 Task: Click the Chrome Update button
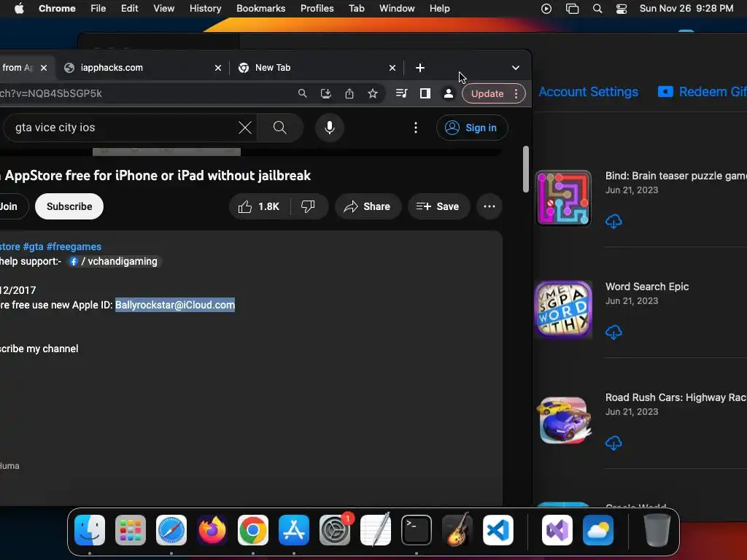pyautogui.click(x=487, y=93)
